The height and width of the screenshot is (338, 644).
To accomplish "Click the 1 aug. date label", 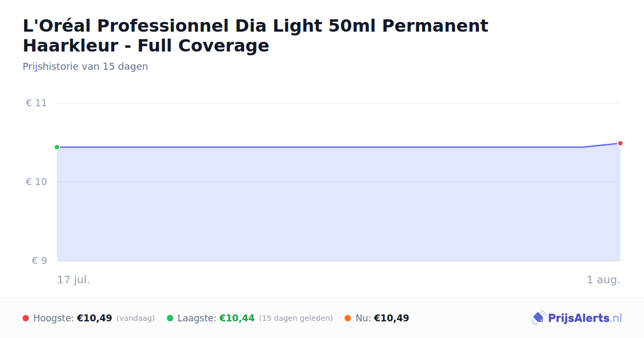I will click(x=603, y=280).
